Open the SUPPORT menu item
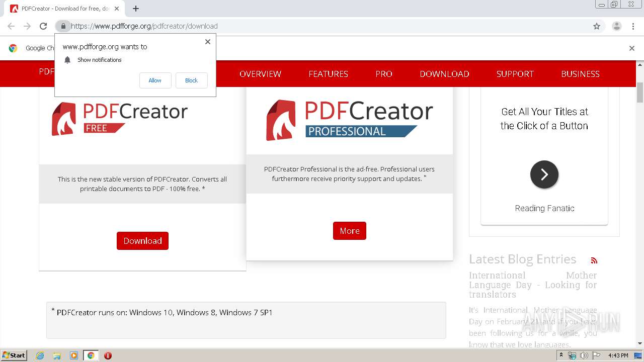Viewport: 644px width, 362px height. pos(515,74)
